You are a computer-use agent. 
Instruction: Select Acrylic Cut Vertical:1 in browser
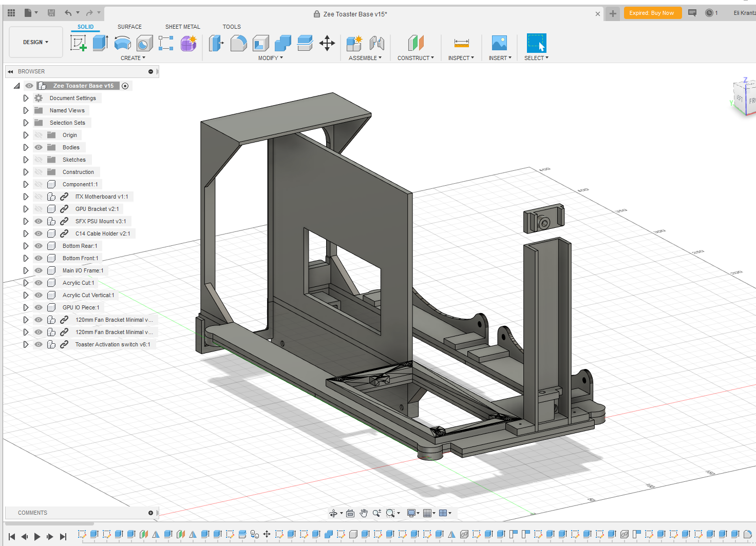[x=88, y=295]
